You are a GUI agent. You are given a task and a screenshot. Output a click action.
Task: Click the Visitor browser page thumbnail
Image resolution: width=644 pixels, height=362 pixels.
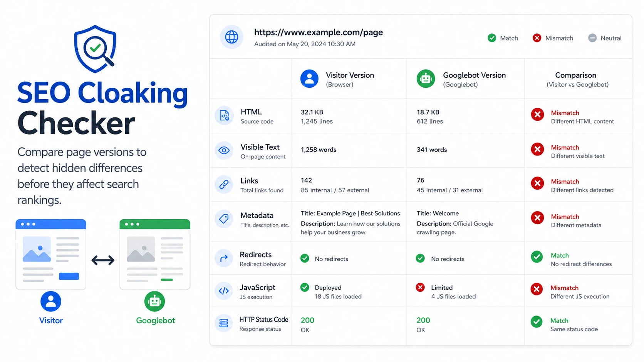pos(51,254)
